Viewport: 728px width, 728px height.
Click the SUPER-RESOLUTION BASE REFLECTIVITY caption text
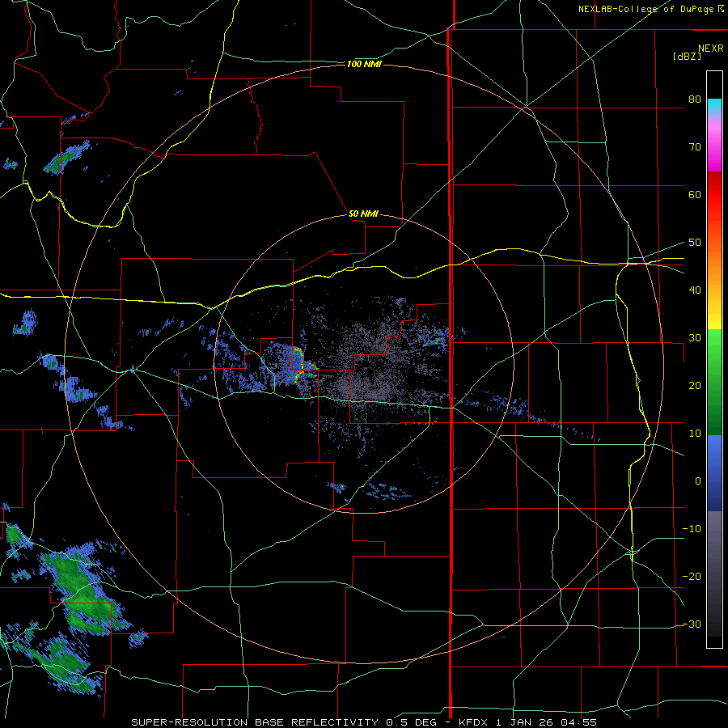(255, 722)
